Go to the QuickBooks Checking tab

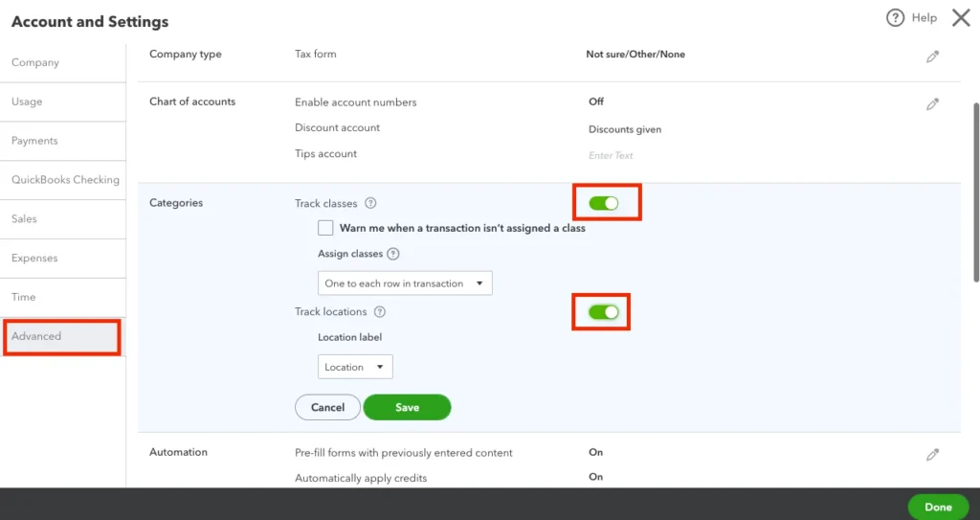[65, 180]
